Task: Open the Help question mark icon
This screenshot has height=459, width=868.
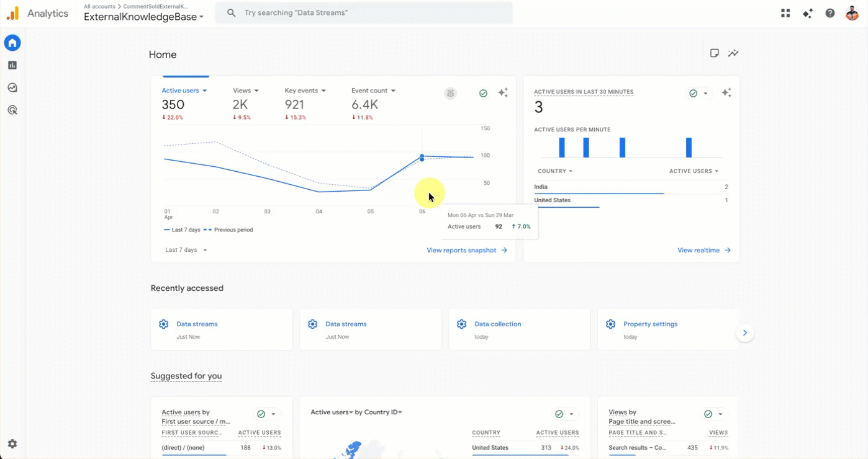Action: 830,13
